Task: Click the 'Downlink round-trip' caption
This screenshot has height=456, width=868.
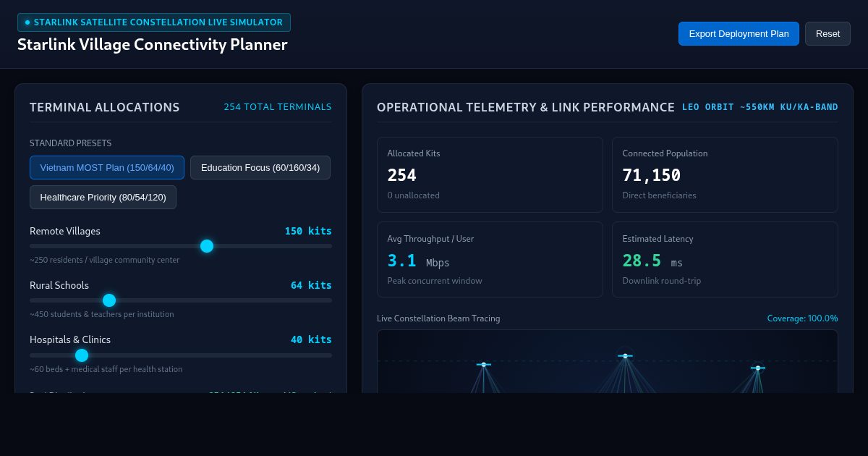Action: coord(662,281)
